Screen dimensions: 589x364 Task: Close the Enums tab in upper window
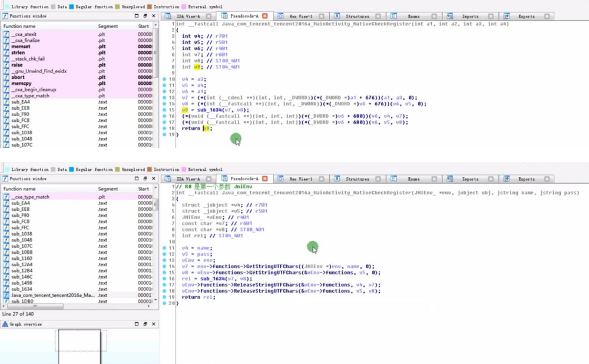434,16
